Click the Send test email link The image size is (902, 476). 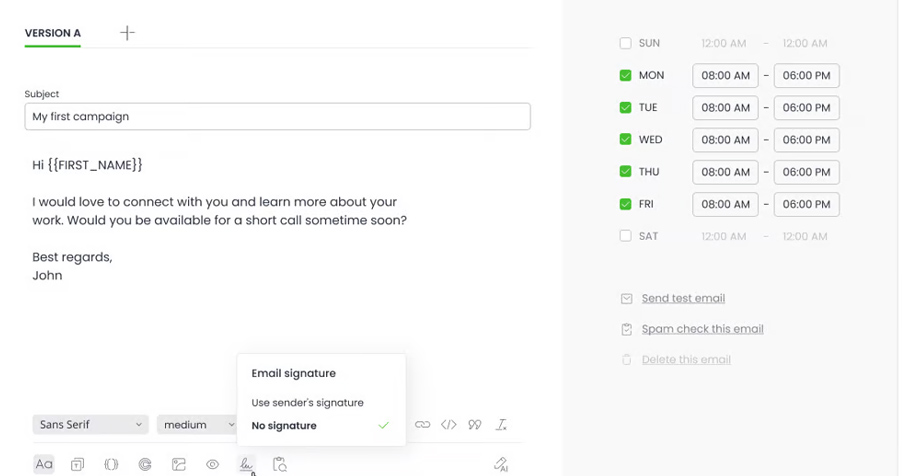[x=683, y=298]
